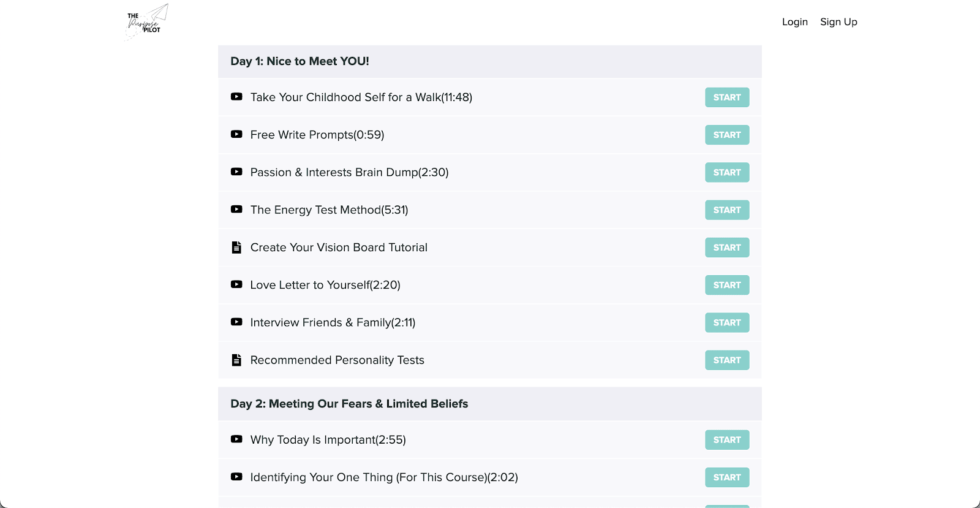Click 'Day 2: Meeting Our Fears' heading
The height and width of the screenshot is (508, 980).
click(x=349, y=404)
